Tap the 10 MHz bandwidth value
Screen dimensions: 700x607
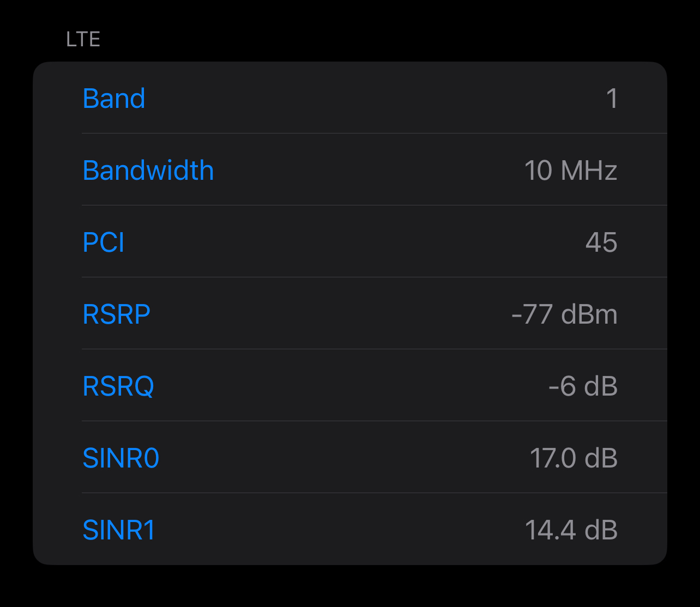pyautogui.click(x=571, y=171)
